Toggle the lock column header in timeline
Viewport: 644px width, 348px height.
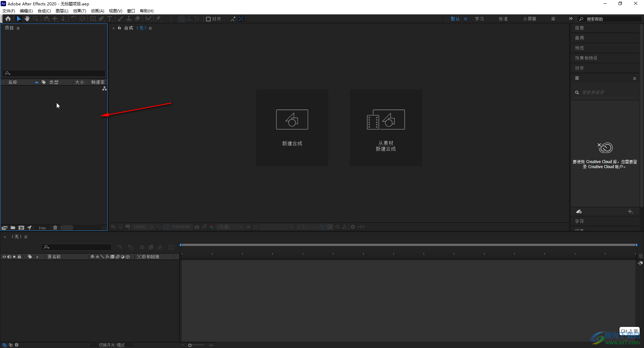pos(19,257)
